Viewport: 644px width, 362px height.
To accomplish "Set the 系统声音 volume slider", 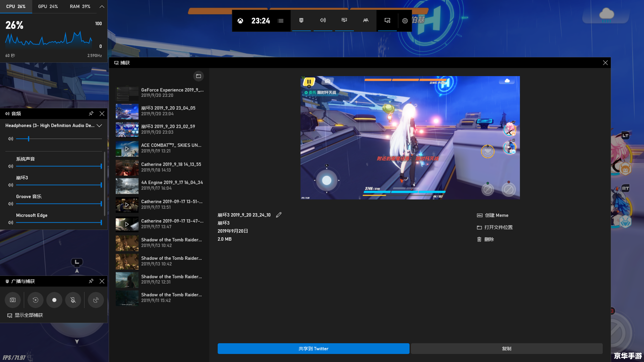I will click(x=59, y=166).
